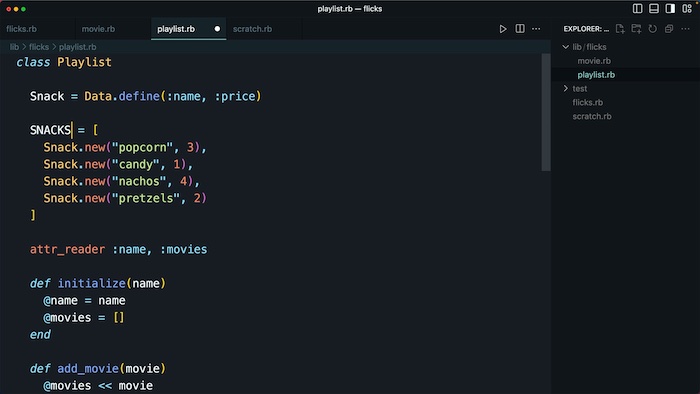
Task: Create a new file in Explorer
Action: point(620,29)
